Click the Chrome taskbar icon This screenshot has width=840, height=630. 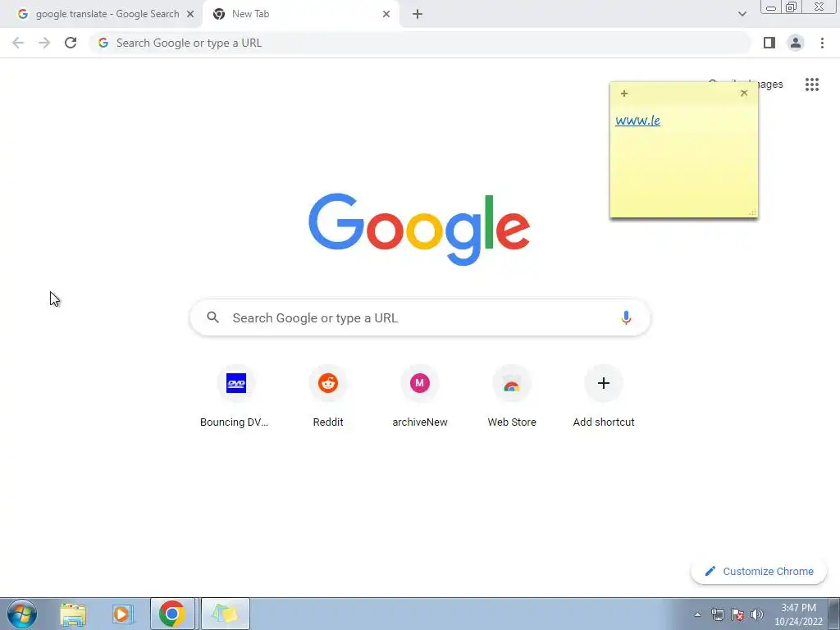(172, 614)
